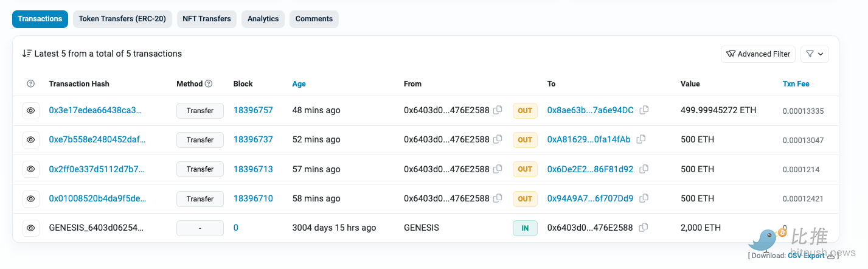The height and width of the screenshot is (269, 868).
Task: Select the Analytics tab
Action: (263, 19)
